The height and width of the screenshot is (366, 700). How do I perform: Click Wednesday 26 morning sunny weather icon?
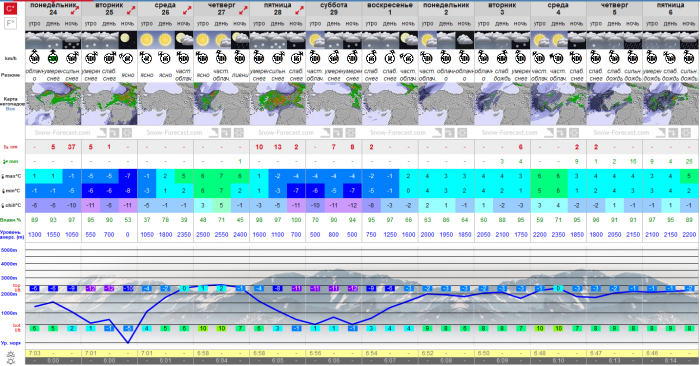[146, 40]
